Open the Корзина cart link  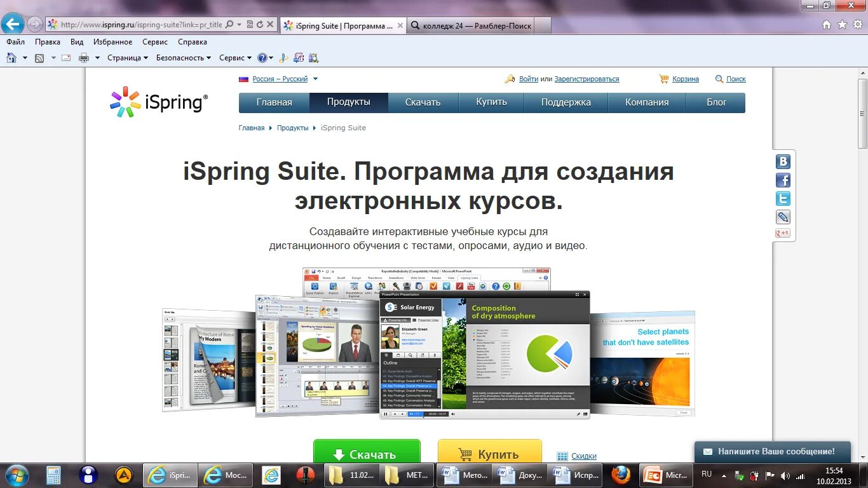(x=686, y=79)
